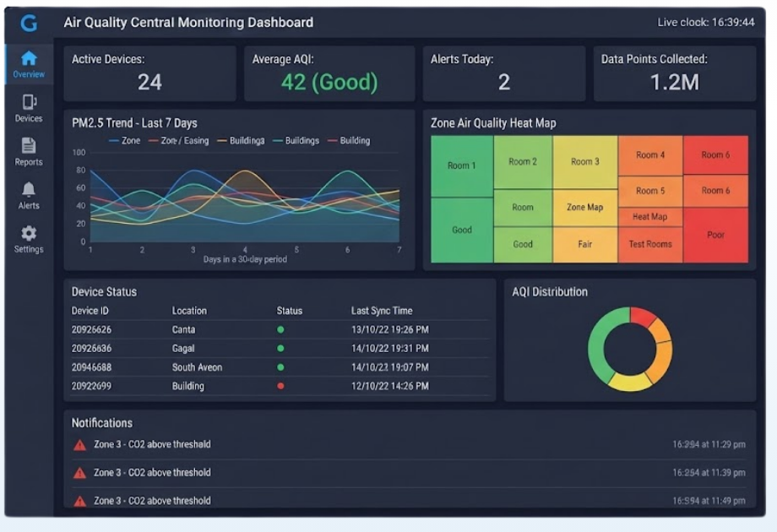This screenshot has height=532, width=777.
Task: Click the PM2.5 Trend - Last 7 Days title
Action: pos(134,123)
